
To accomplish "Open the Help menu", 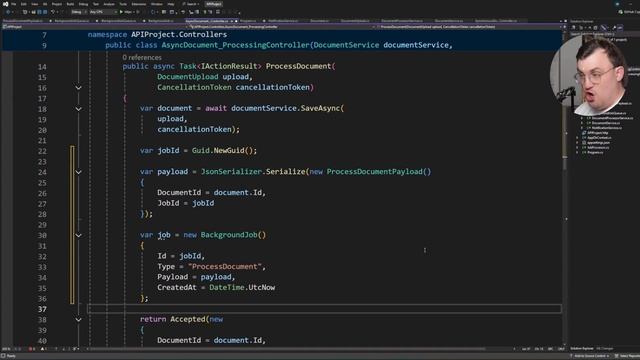I will (x=171, y=4).
